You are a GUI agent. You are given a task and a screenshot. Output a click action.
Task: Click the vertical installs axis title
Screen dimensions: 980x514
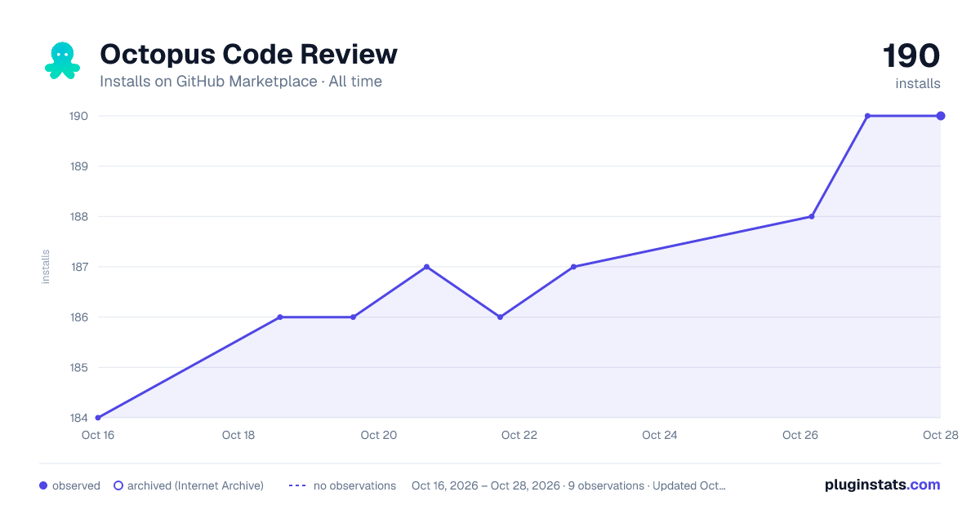(46, 267)
